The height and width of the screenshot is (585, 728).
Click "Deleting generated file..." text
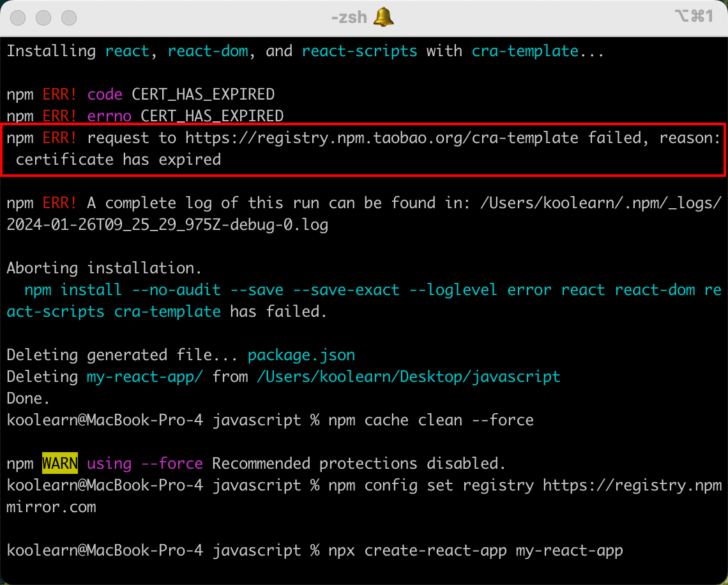(123, 355)
